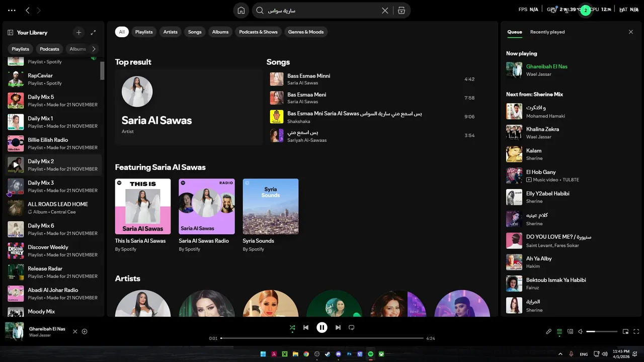Open Steam from the taskbar
644x362 pixels.
pyautogui.click(x=328, y=354)
